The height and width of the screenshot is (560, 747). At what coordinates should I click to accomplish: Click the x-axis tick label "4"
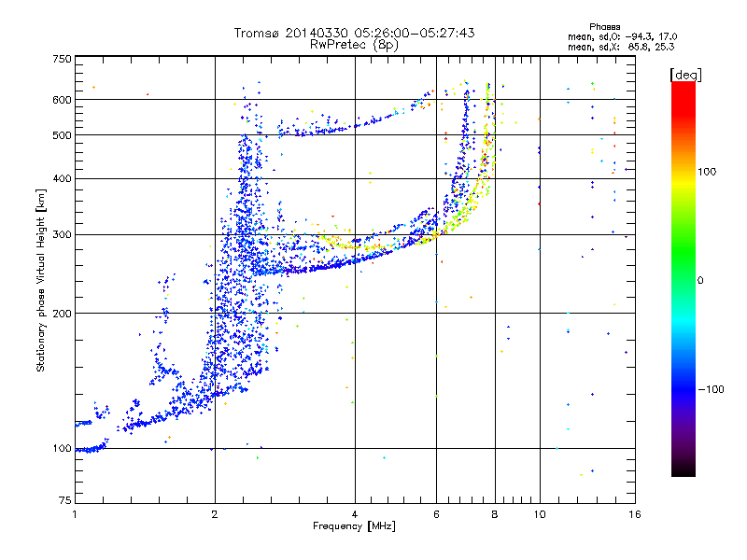click(355, 514)
